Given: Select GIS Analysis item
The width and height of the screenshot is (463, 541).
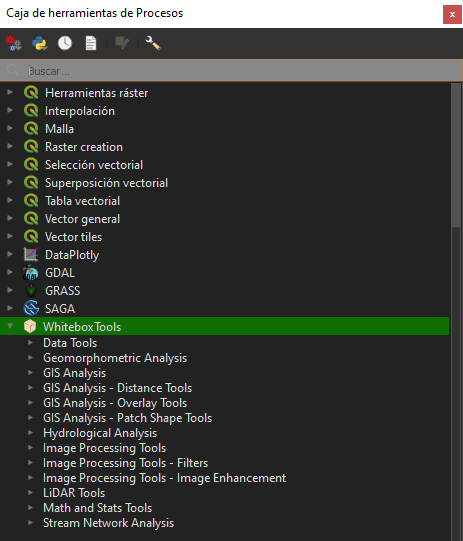Looking at the screenshot, I should point(75,373).
